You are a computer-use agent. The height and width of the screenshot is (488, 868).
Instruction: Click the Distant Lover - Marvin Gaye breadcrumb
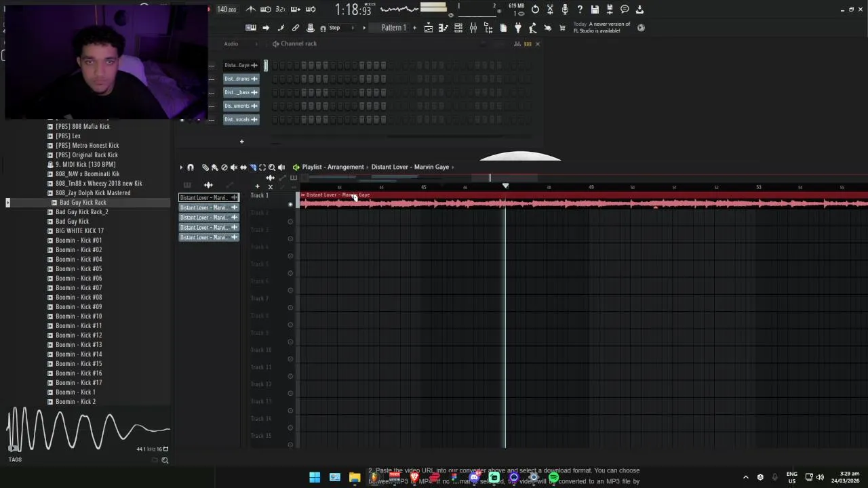tap(410, 167)
